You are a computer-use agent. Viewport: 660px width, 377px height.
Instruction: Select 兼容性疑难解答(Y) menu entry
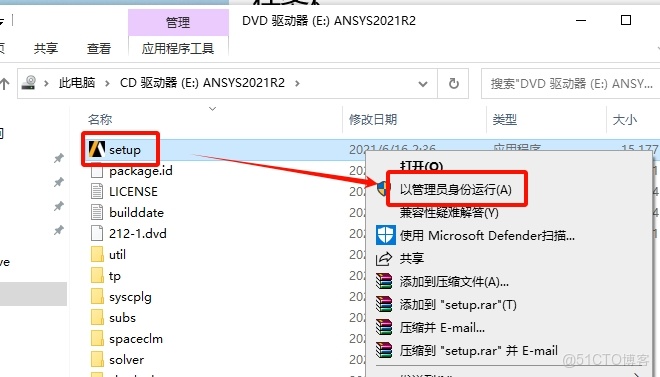[449, 212]
